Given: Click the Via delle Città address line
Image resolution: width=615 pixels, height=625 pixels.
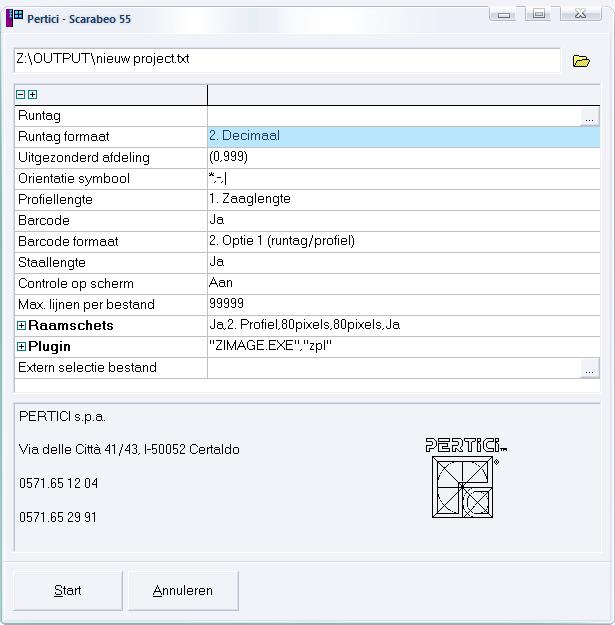Looking at the screenshot, I should click(129, 450).
